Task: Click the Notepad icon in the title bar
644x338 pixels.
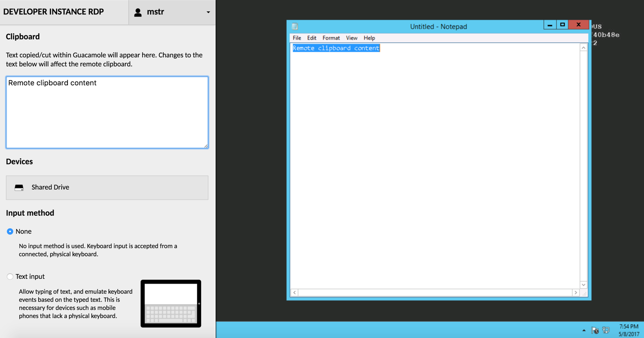Action: pyautogui.click(x=294, y=27)
